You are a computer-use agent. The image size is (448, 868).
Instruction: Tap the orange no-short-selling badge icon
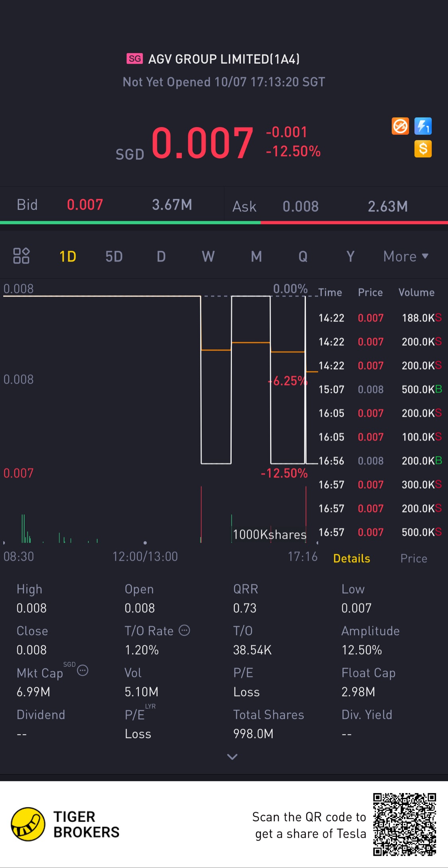(400, 126)
